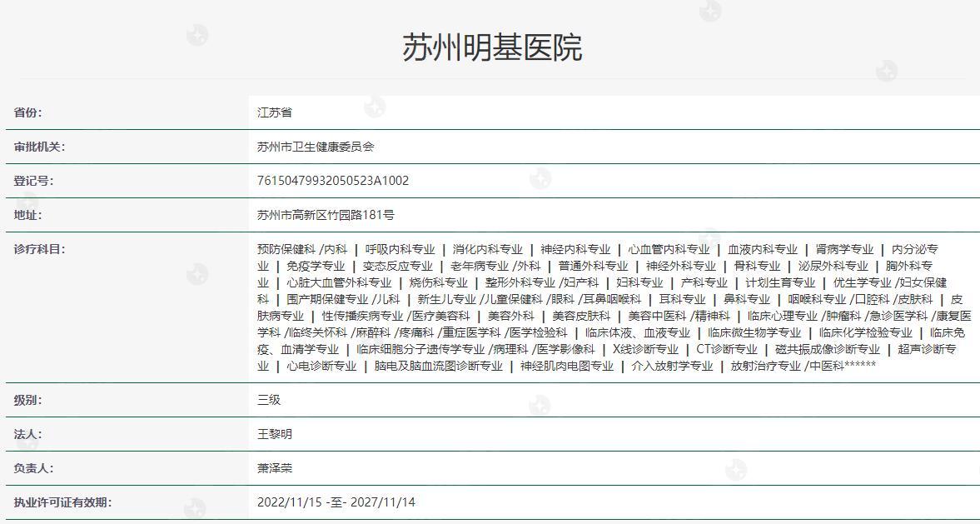The image size is (980, 524).
Task: Click the 变态反应专业 entry
Action: click(397, 266)
